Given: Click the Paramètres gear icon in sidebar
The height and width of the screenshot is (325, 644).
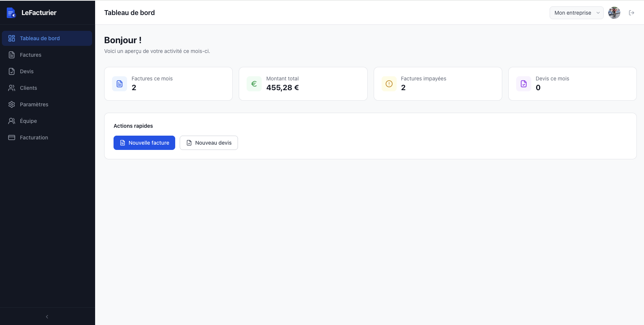Looking at the screenshot, I should pyautogui.click(x=12, y=104).
